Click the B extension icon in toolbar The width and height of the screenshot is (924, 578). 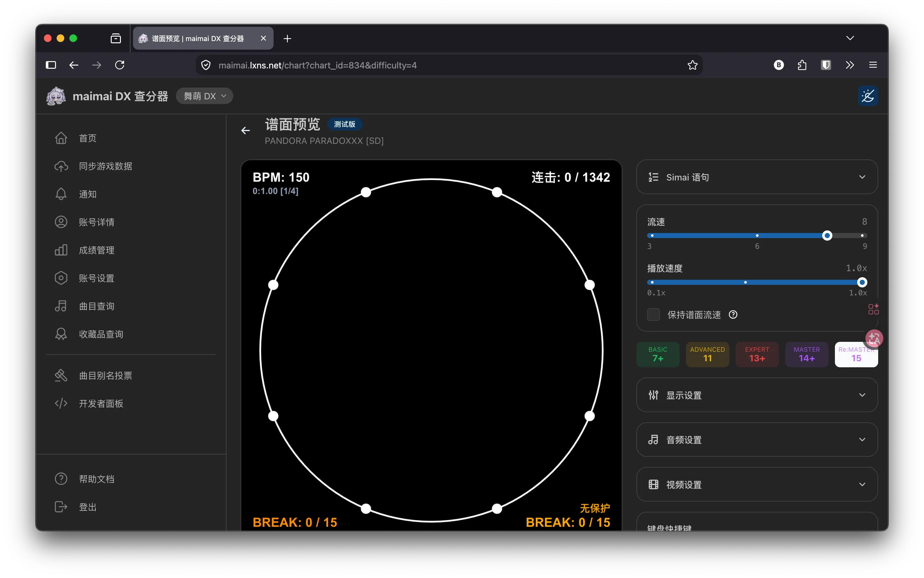click(x=778, y=65)
